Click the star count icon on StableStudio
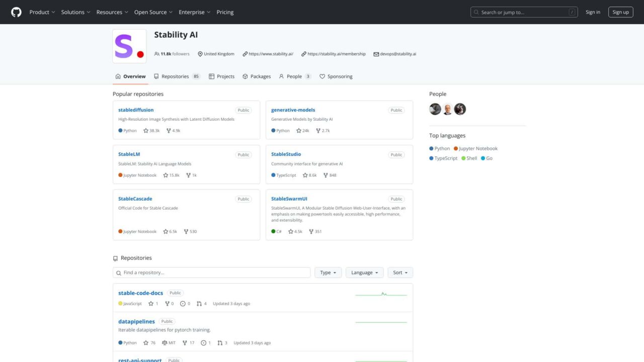Viewport: 644px width, 362px height. coord(305,175)
